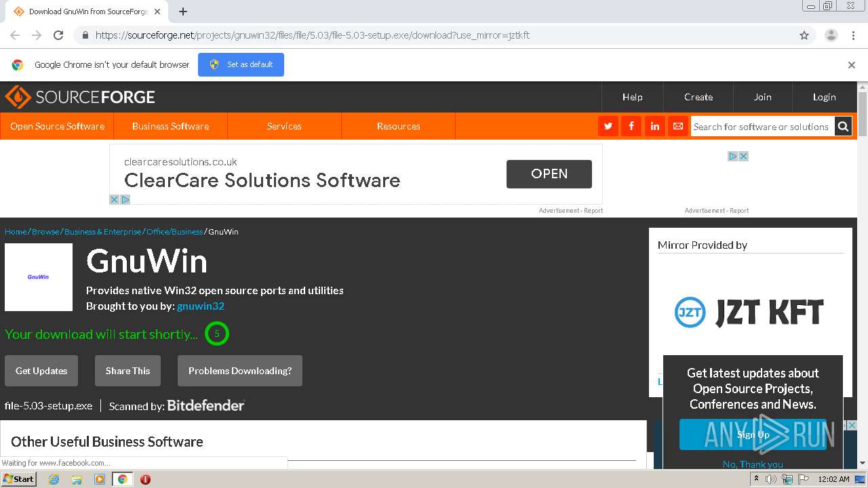Click the ClearCare Solutions Software ad title
The height and width of the screenshot is (488, 868).
(262, 180)
